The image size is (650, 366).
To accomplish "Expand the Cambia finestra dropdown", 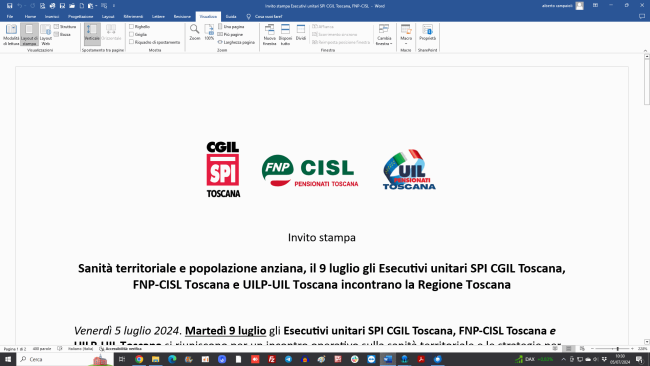I will [384, 34].
